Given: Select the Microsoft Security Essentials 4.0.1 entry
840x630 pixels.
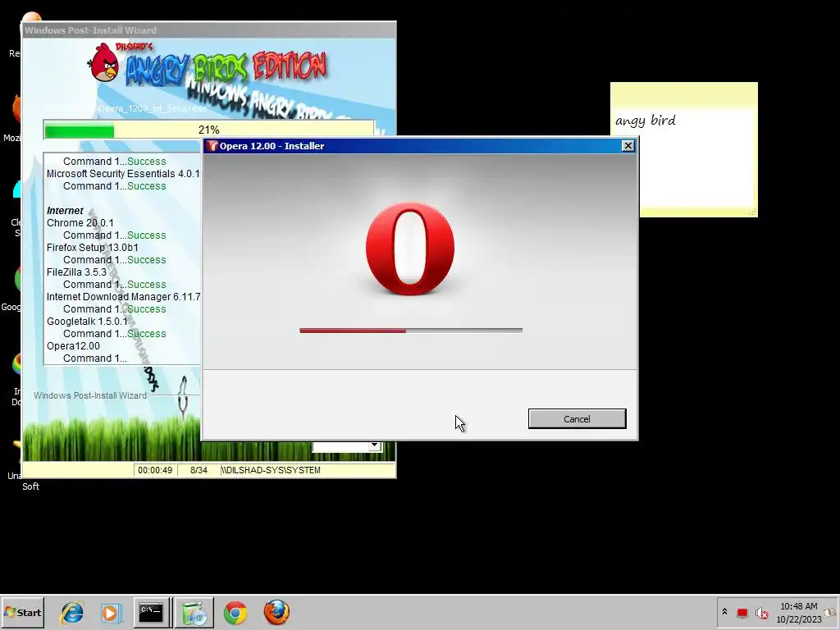Looking at the screenshot, I should pos(123,174).
